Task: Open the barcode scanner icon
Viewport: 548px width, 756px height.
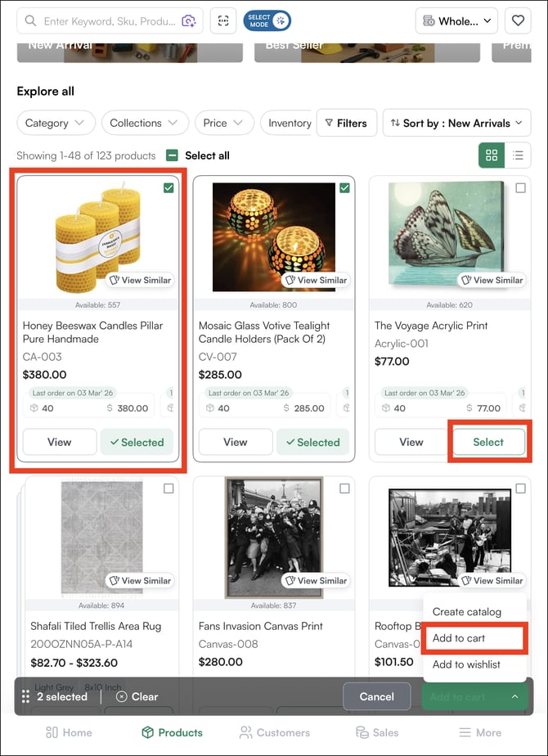Action: coord(223,21)
